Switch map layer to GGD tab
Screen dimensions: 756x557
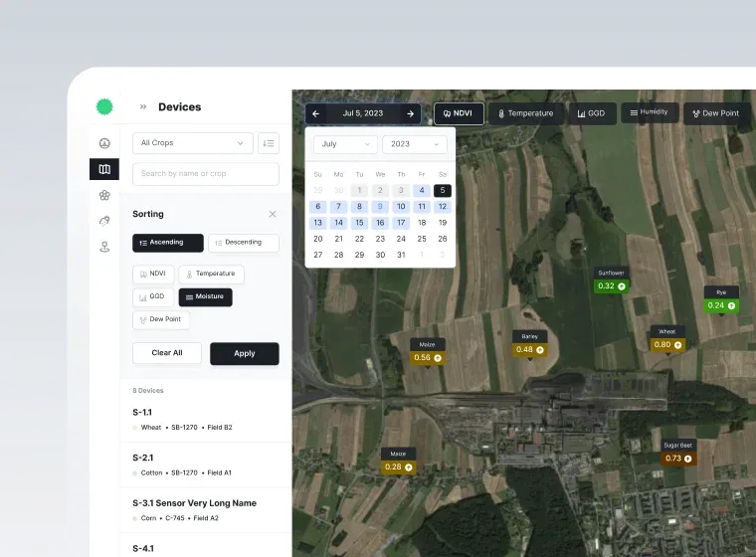(x=593, y=113)
